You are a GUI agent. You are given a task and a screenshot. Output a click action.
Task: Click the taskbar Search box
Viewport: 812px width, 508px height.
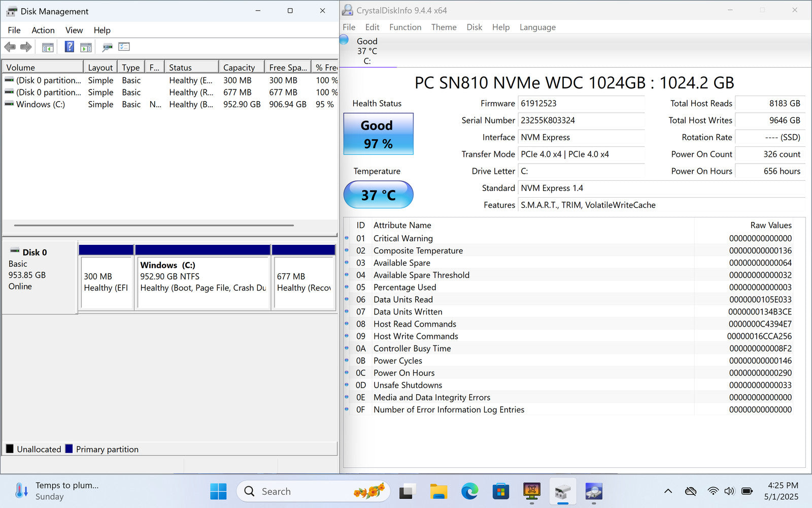click(x=313, y=491)
